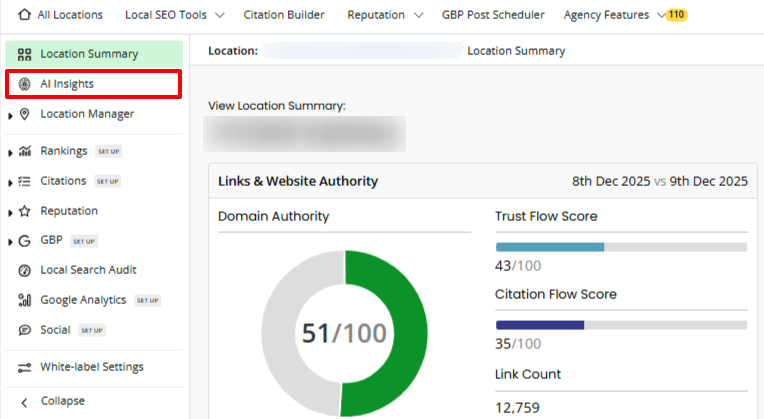
Task: Open Citation Builder in top navigation
Action: coord(286,15)
